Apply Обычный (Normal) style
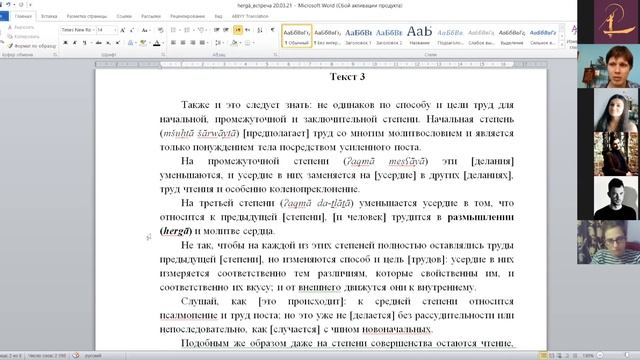Screen dimensions: 640x360 [x=297, y=36]
